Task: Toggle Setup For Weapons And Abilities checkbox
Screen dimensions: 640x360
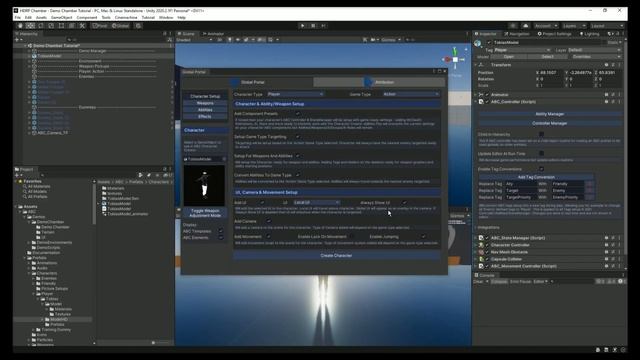Action: point(298,156)
